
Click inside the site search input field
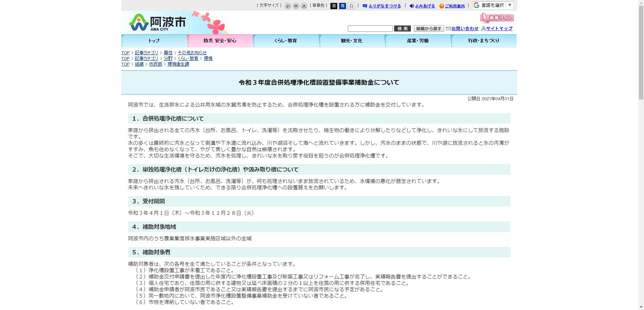point(370,28)
